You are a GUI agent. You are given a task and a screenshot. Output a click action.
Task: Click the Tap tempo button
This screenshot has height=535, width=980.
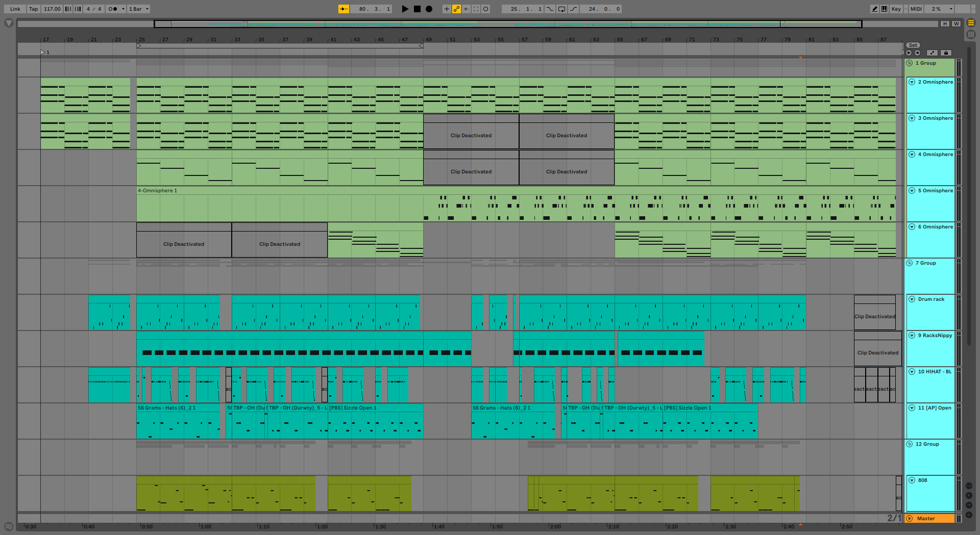click(x=33, y=9)
